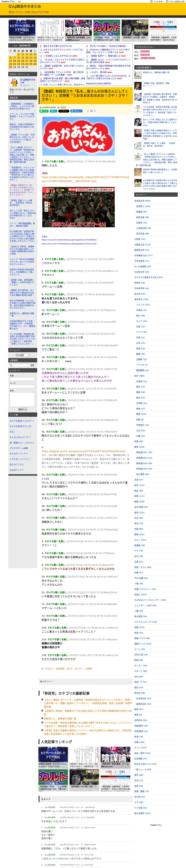The image size is (186, 868).
Task: Click the >>41 reply anchor
Action: click(45, 479)
